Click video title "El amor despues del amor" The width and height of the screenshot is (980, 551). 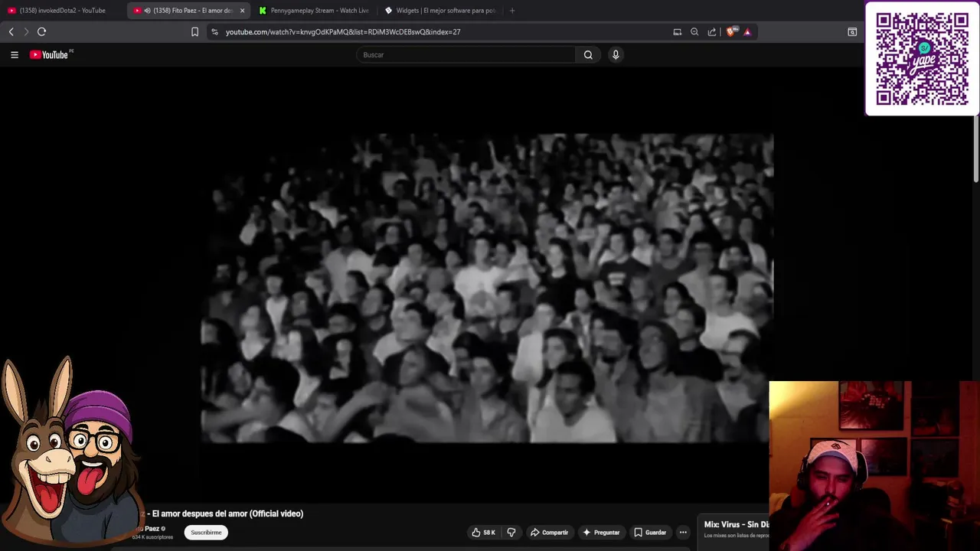(x=227, y=514)
